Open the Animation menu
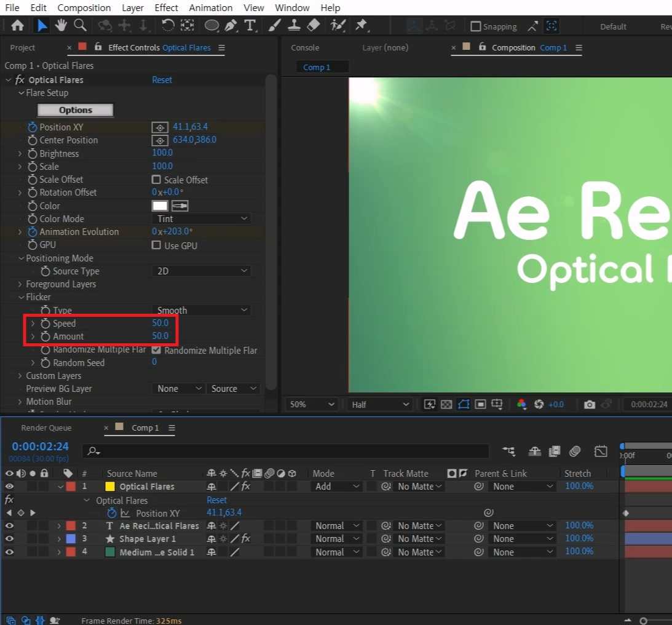 point(210,8)
